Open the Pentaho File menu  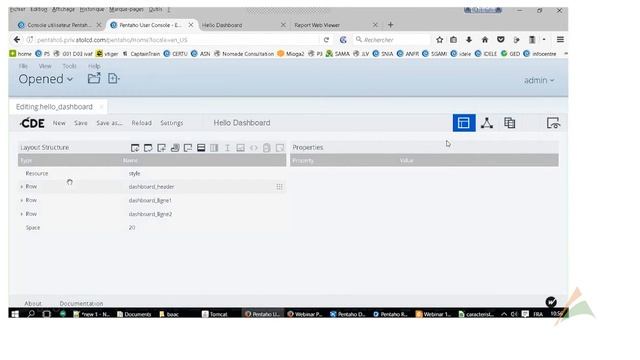pyautogui.click(x=23, y=66)
